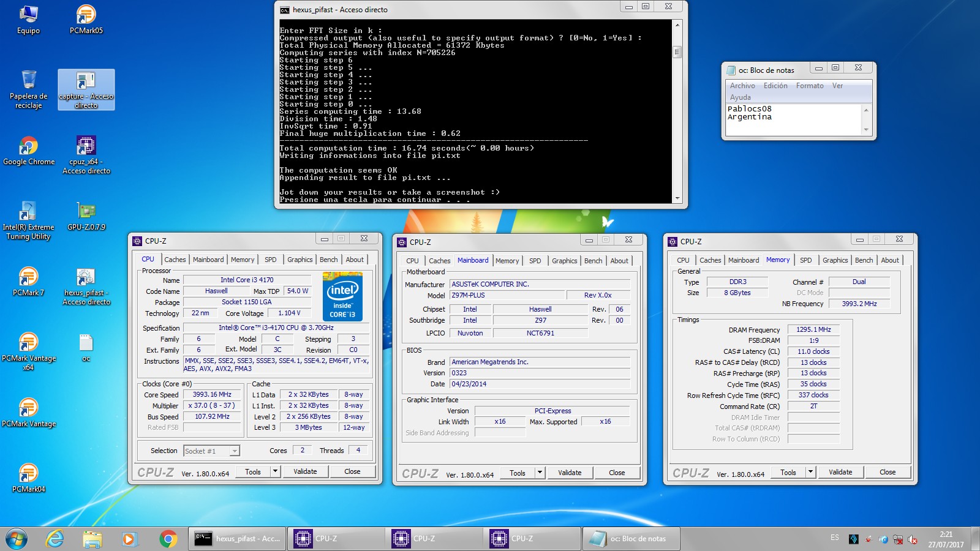Click Close in the Memory window
Image resolution: width=980 pixels, height=551 pixels.
click(888, 472)
